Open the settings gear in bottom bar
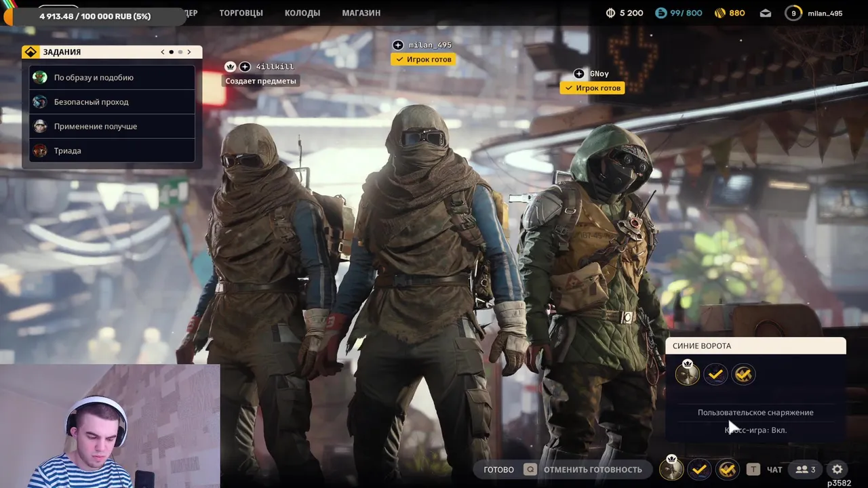This screenshot has height=488, width=868. 837,469
